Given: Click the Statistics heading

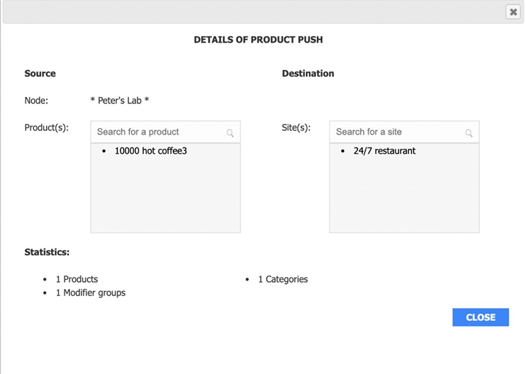Looking at the screenshot, I should click(x=47, y=252).
